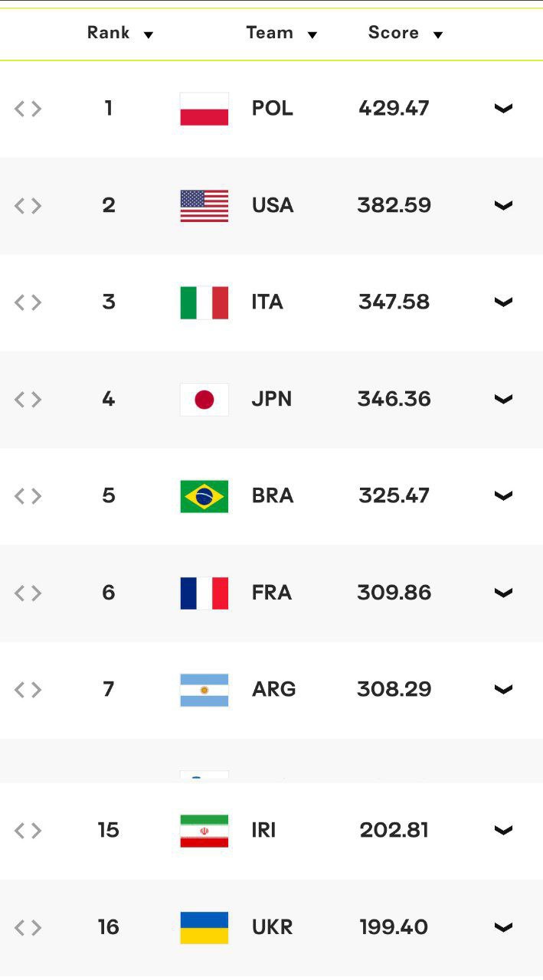Expand the POL row details chevron
The height and width of the screenshot is (980, 543).
tap(503, 109)
